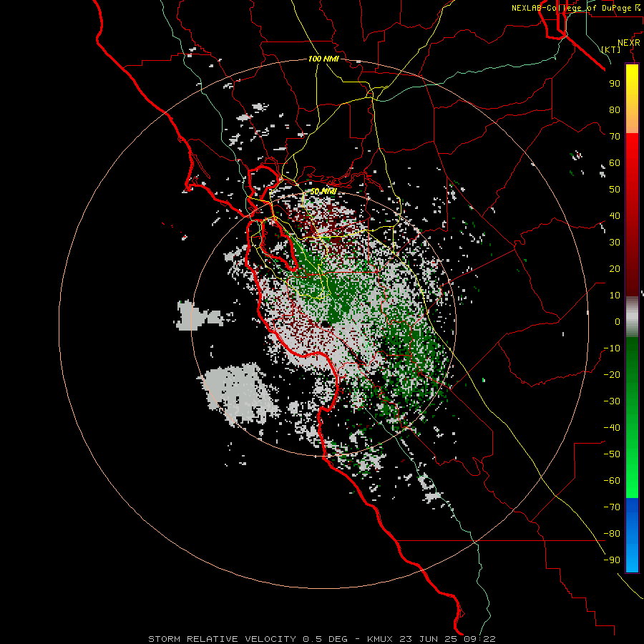The width and height of the screenshot is (644, 644).
Task: Click the "100 NMI" range ring label
Action: coord(323,59)
